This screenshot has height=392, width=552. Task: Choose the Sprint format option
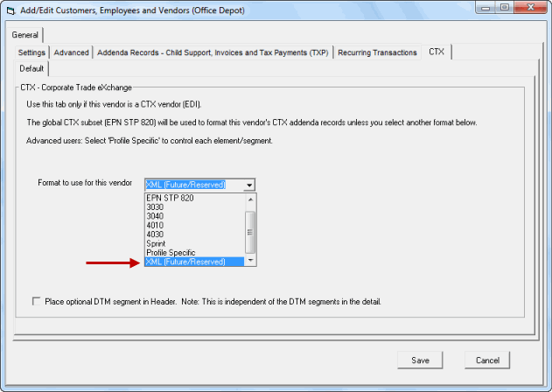click(x=157, y=244)
